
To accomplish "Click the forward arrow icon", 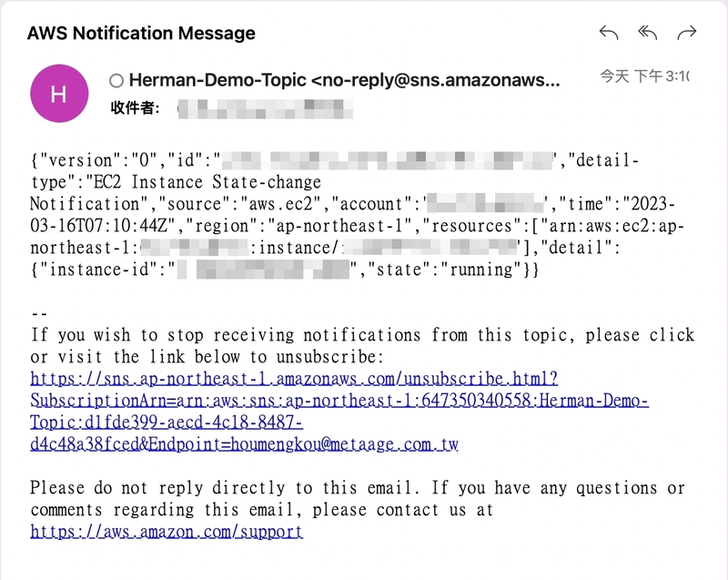I will tap(687, 33).
